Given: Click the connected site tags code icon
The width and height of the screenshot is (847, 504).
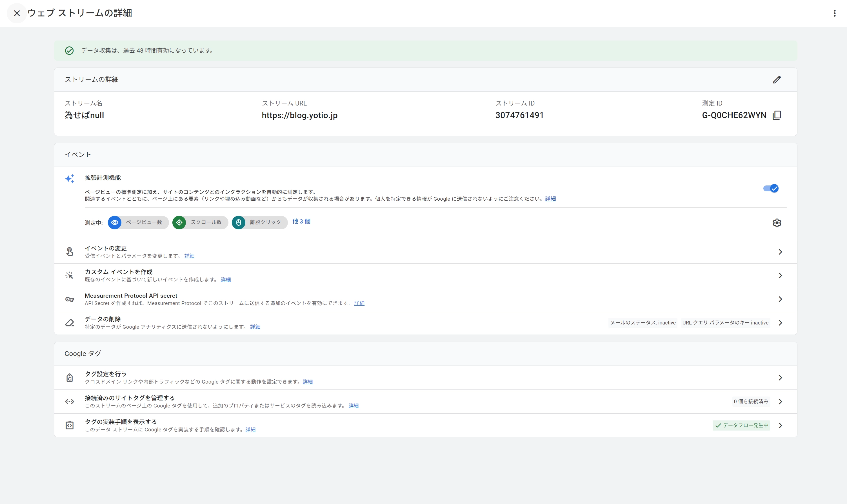Looking at the screenshot, I should pyautogui.click(x=69, y=402).
